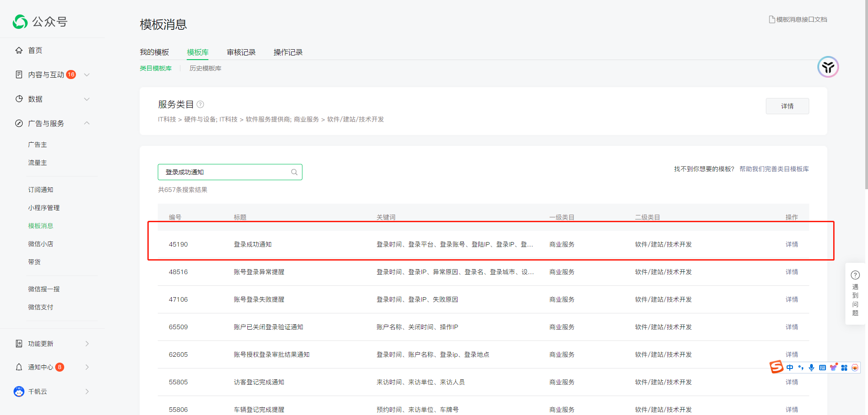The image size is (868, 415).
Task: Click the 功能更新 icon
Action: (19, 344)
